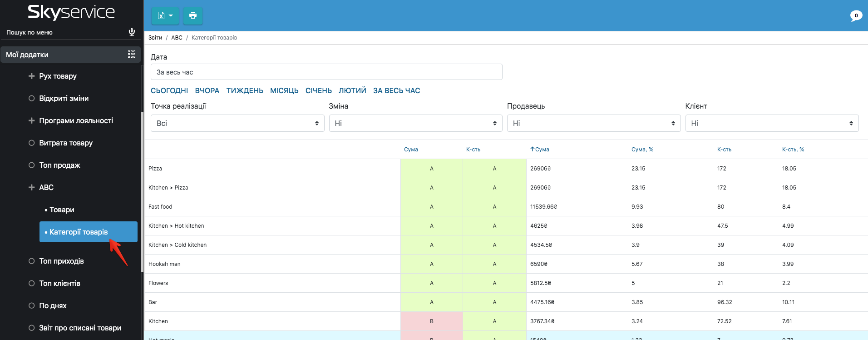This screenshot has height=340, width=868.
Task: Select Відкриті зміни in sidebar
Action: (64, 98)
